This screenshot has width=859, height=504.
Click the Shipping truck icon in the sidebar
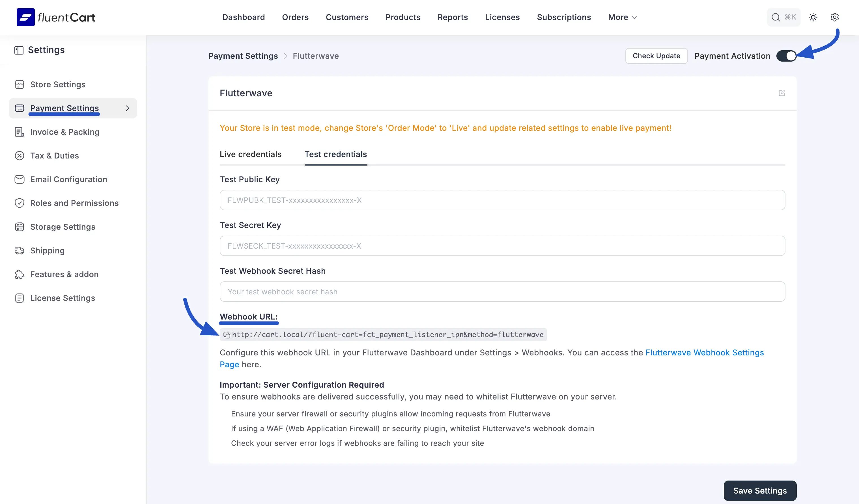coord(20,251)
